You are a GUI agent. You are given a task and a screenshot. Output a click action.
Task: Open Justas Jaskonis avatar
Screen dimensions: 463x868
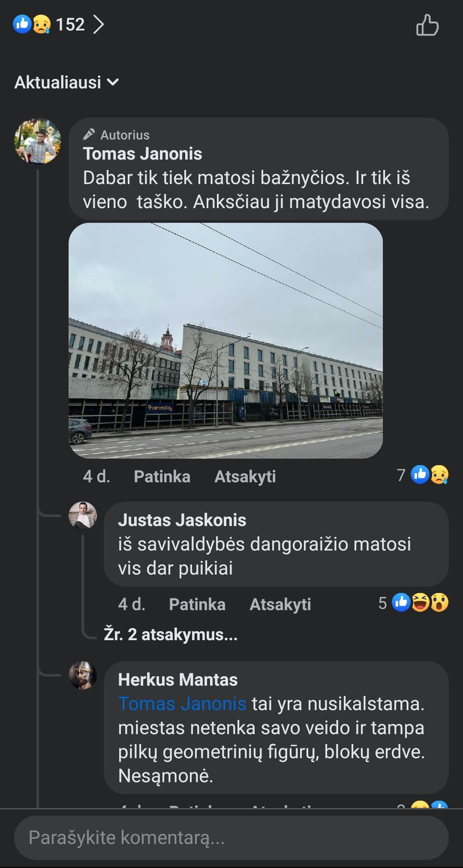(83, 515)
